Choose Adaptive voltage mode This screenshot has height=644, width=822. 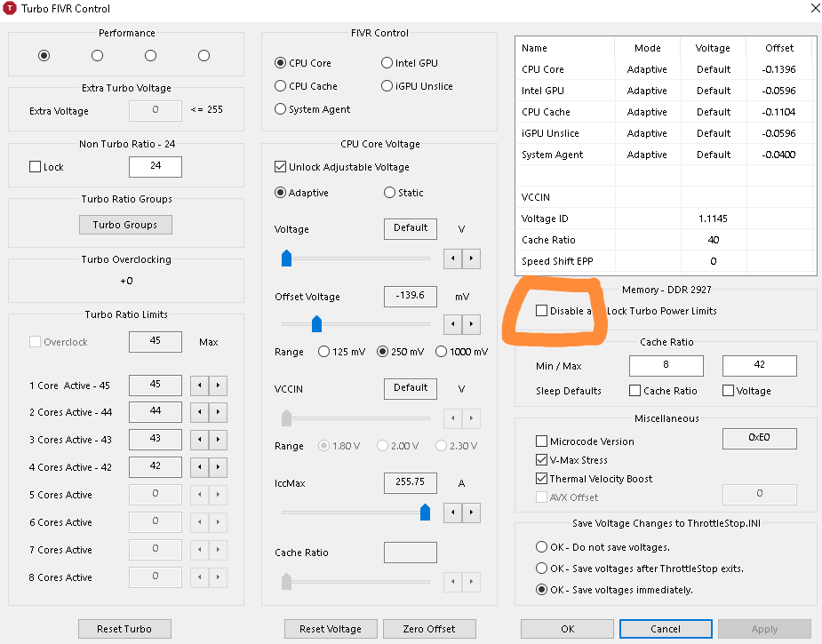click(301, 193)
